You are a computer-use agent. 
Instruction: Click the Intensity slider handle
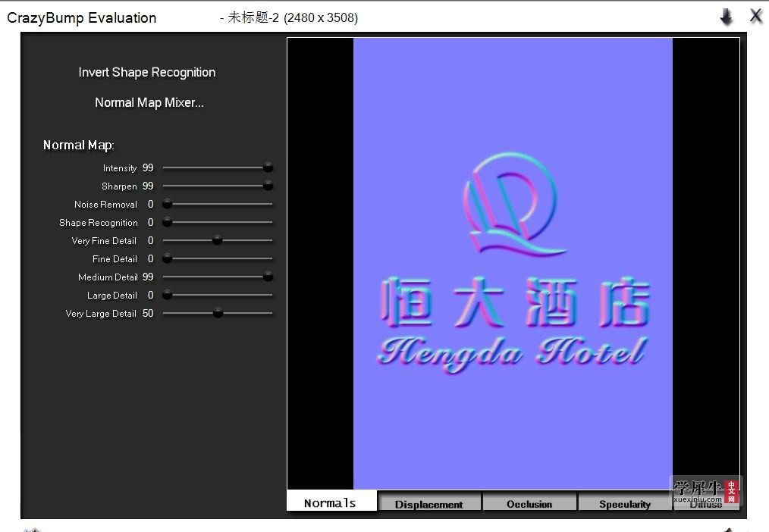[268, 167]
